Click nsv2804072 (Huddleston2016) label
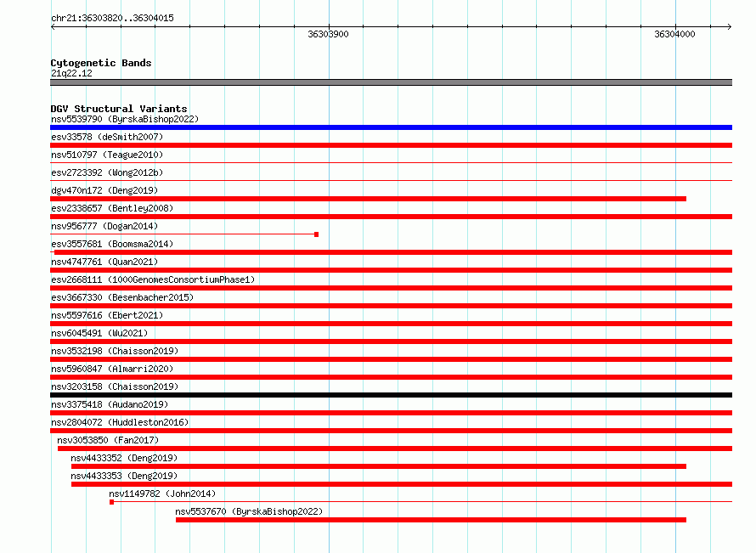 pos(120,422)
